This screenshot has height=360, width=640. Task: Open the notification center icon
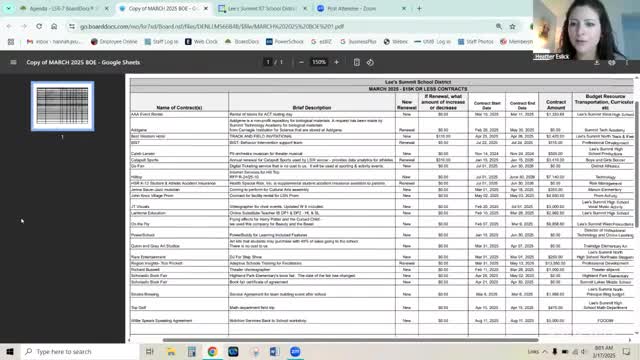pos(627,351)
